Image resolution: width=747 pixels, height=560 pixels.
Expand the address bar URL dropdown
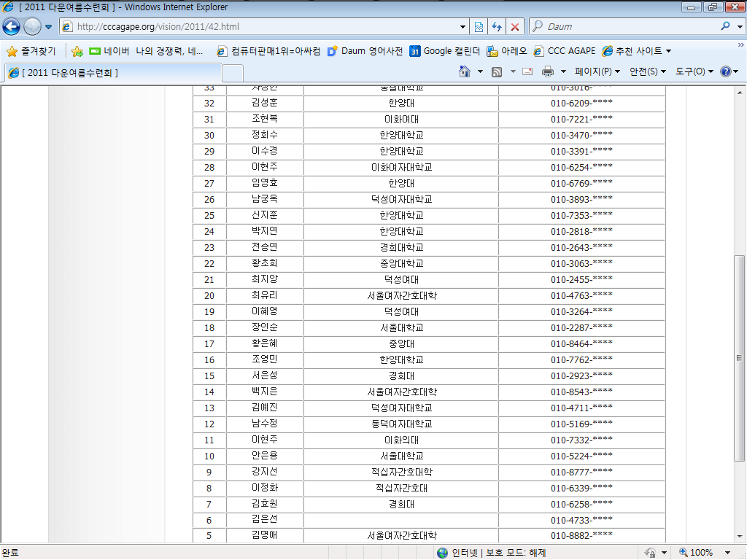[463, 27]
